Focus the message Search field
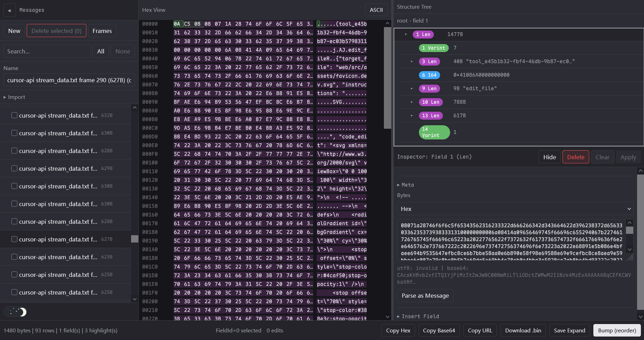The height and width of the screenshot is (340, 644). point(47,51)
